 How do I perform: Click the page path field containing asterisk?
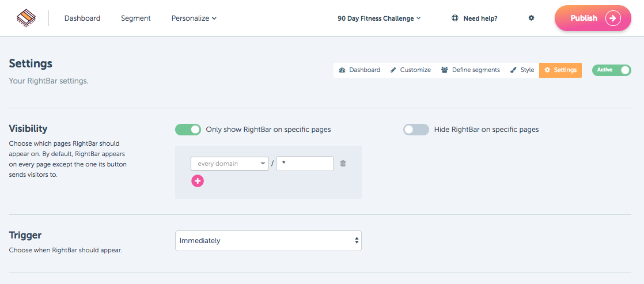(305, 164)
